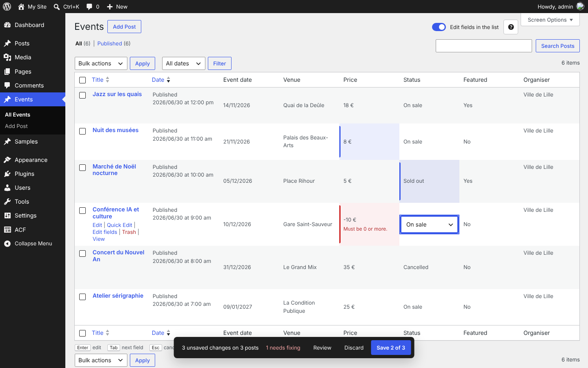
Task: Click the Dashboard gauge icon
Action: [x=7, y=25]
